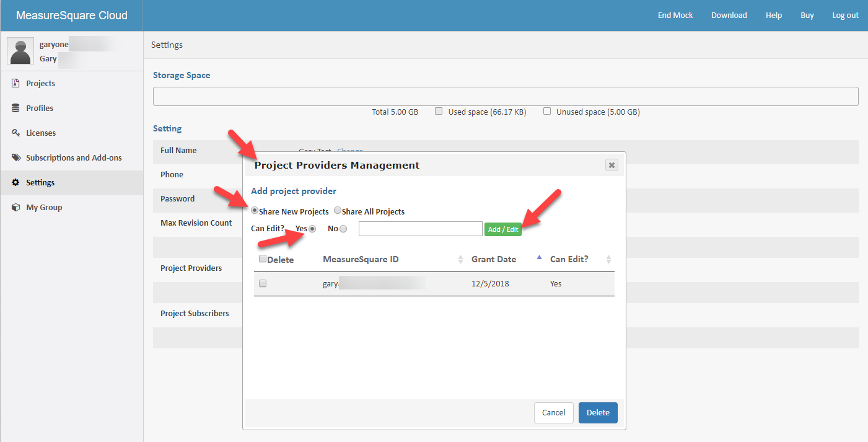Click the Total 5.00 GB text
868x442 pixels.
(395, 112)
